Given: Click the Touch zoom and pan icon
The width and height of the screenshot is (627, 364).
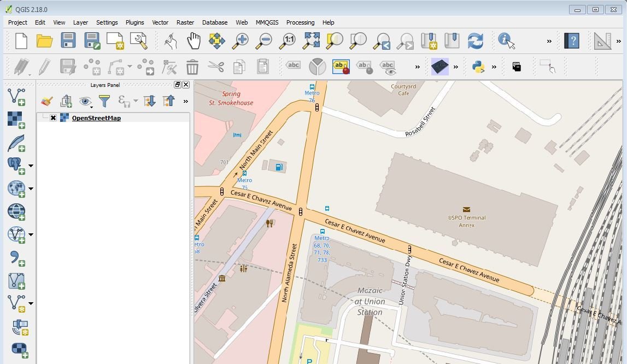Looking at the screenshot, I should click(x=171, y=41).
